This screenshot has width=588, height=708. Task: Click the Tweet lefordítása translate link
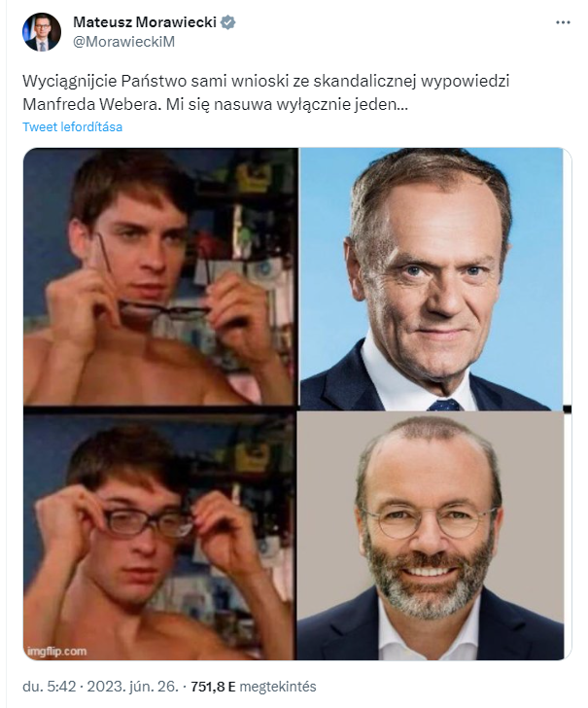(72, 126)
